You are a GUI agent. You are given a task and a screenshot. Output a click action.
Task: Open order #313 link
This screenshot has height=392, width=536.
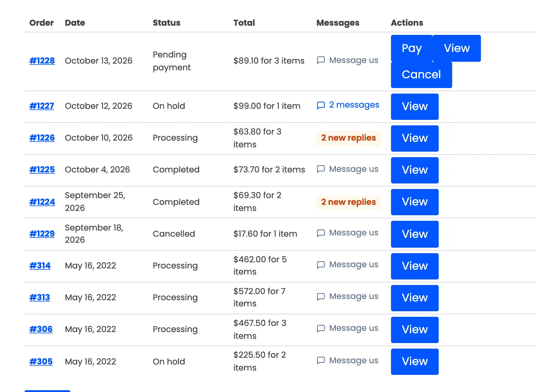(39, 297)
